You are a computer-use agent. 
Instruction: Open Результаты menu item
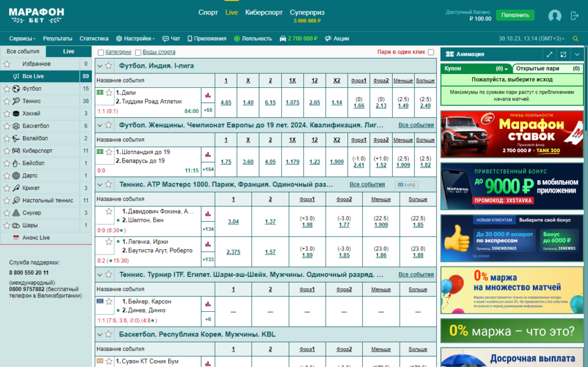57,38
